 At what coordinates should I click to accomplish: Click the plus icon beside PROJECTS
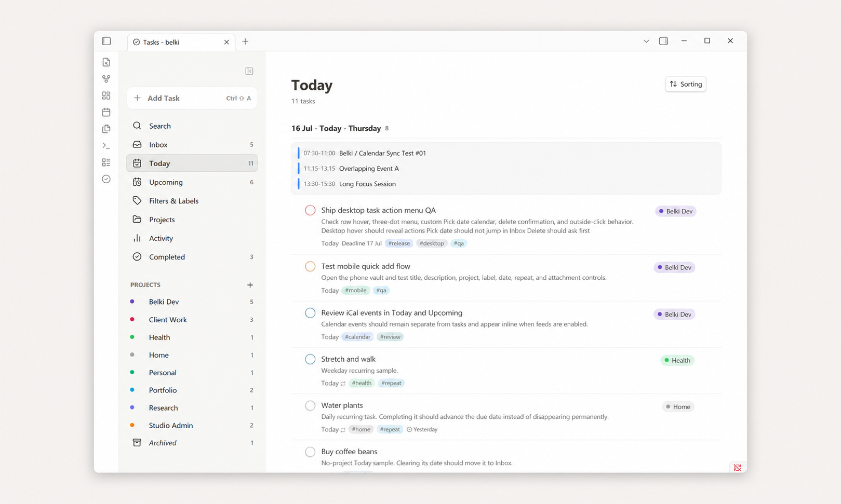tap(250, 285)
